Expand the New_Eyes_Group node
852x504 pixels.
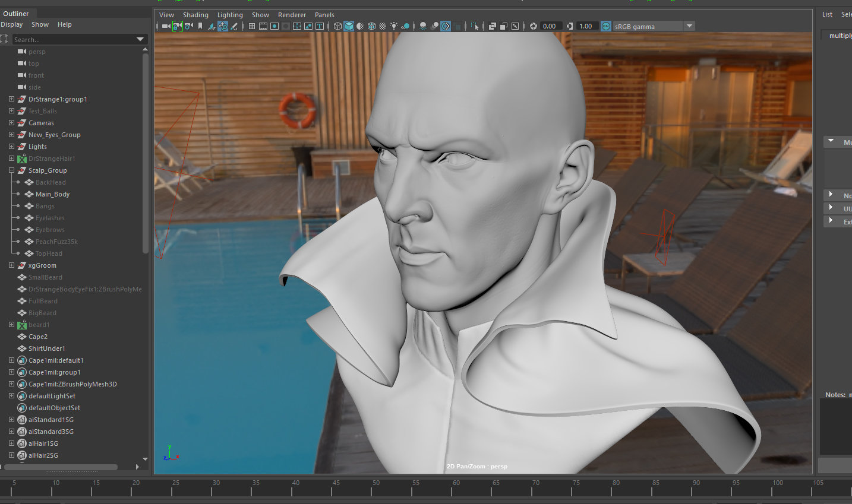(11, 135)
